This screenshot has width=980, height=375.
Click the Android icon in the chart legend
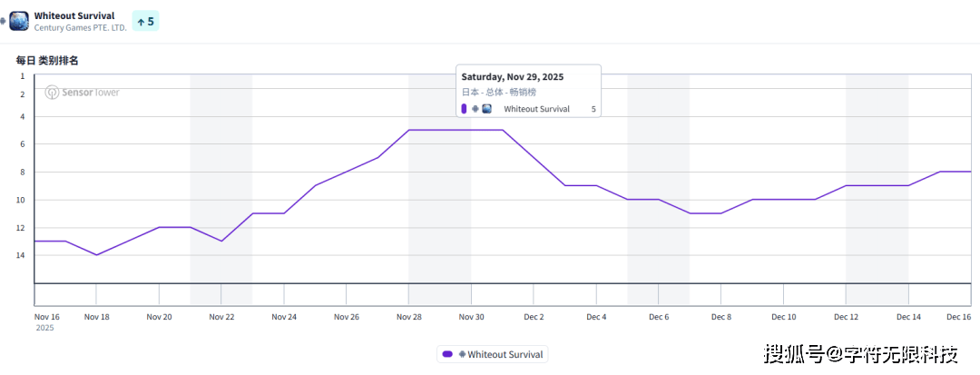point(463,355)
